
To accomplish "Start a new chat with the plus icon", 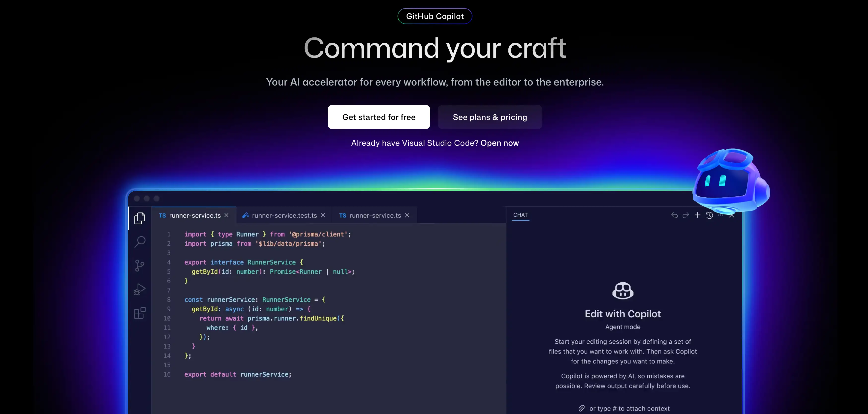I will [697, 215].
